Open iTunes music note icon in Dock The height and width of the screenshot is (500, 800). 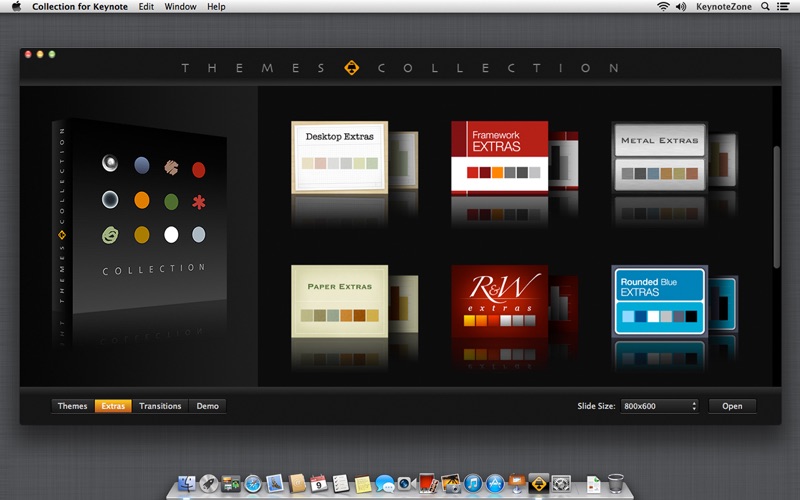coord(473,483)
